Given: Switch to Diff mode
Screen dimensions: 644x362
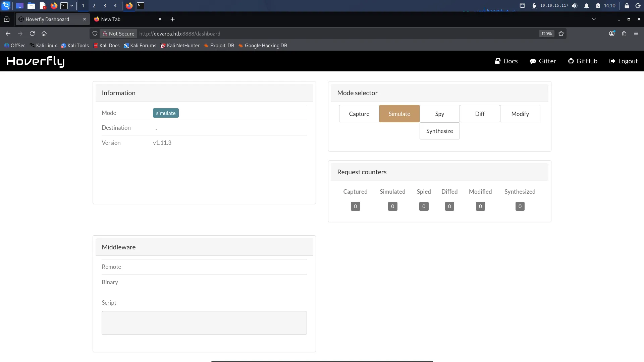Looking at the screenshot, I should [x=480, y=114].
